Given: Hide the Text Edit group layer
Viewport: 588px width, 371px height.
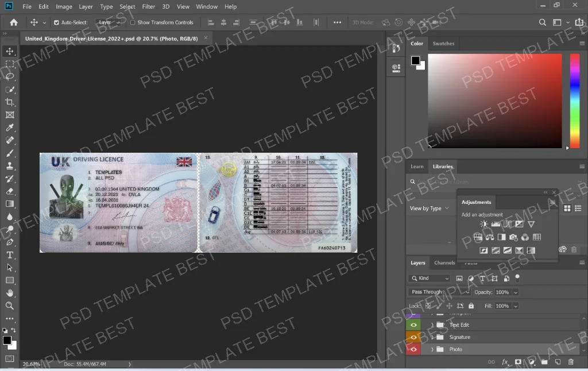Looking at the screenshot, I should 413,325.
